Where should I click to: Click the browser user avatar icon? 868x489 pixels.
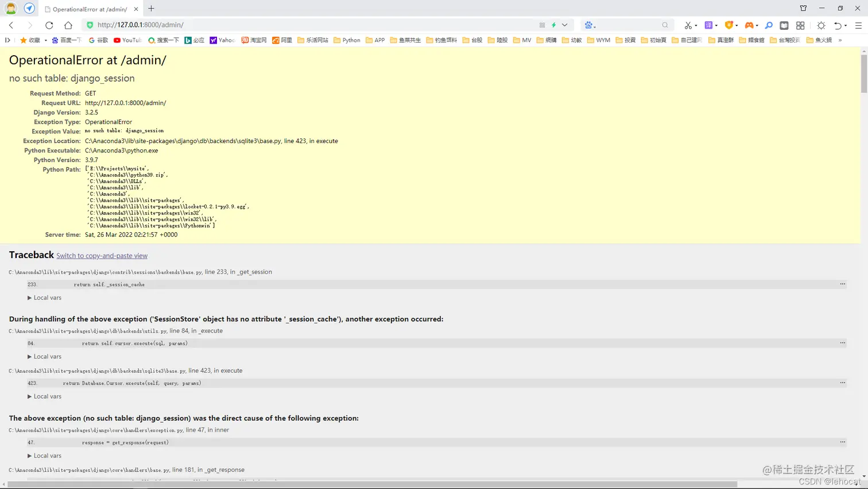(10, 9)
